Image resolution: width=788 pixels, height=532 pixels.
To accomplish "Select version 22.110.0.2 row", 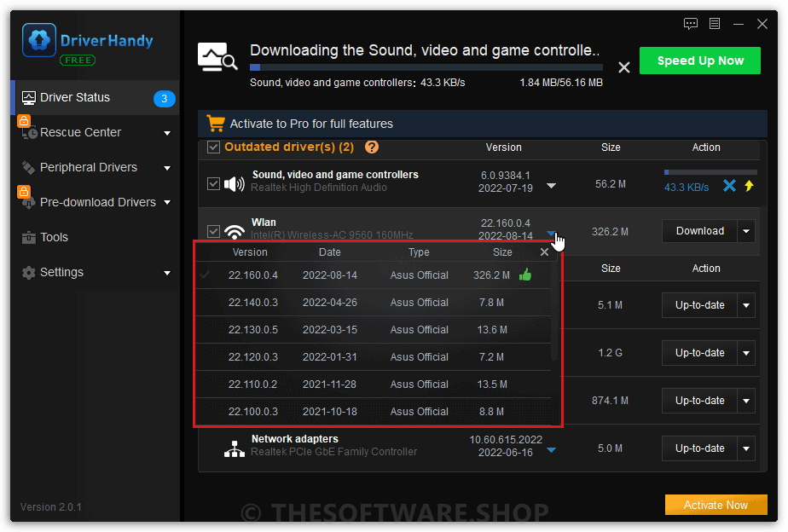I will point(374,385).
